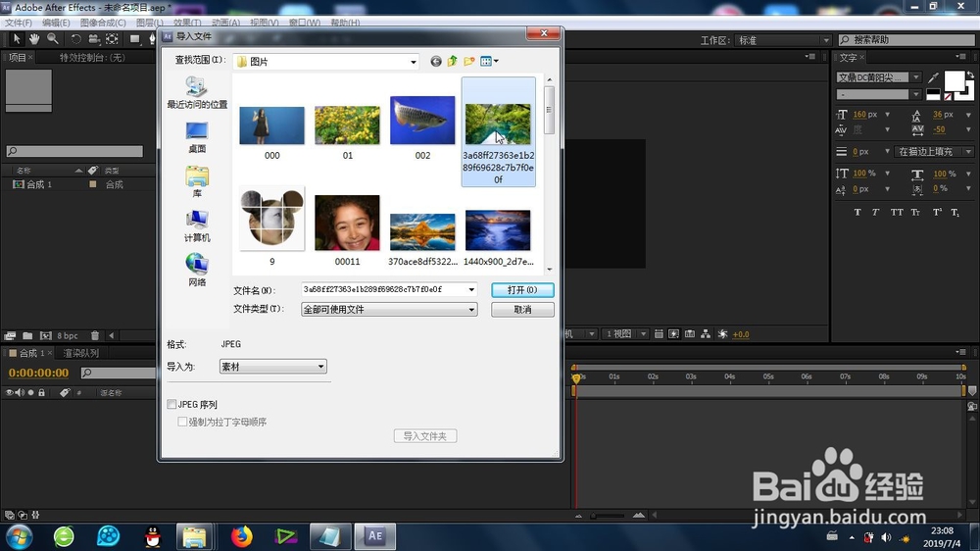The image size is (980, 551).
Task: Apply Faux Bold text style
Action: pyautogui.click(x=857, y=213)
